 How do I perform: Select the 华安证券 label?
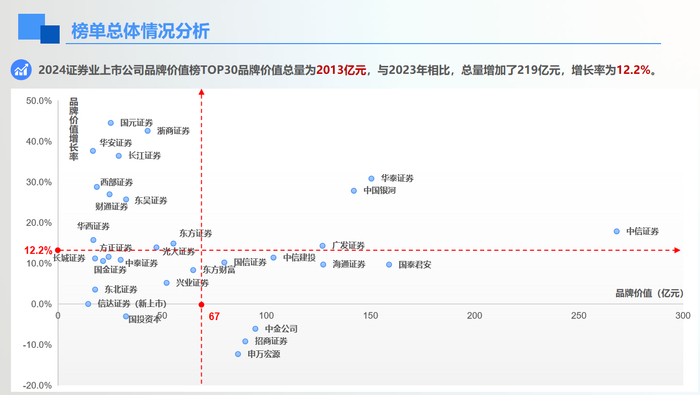(x=116, y=143)
